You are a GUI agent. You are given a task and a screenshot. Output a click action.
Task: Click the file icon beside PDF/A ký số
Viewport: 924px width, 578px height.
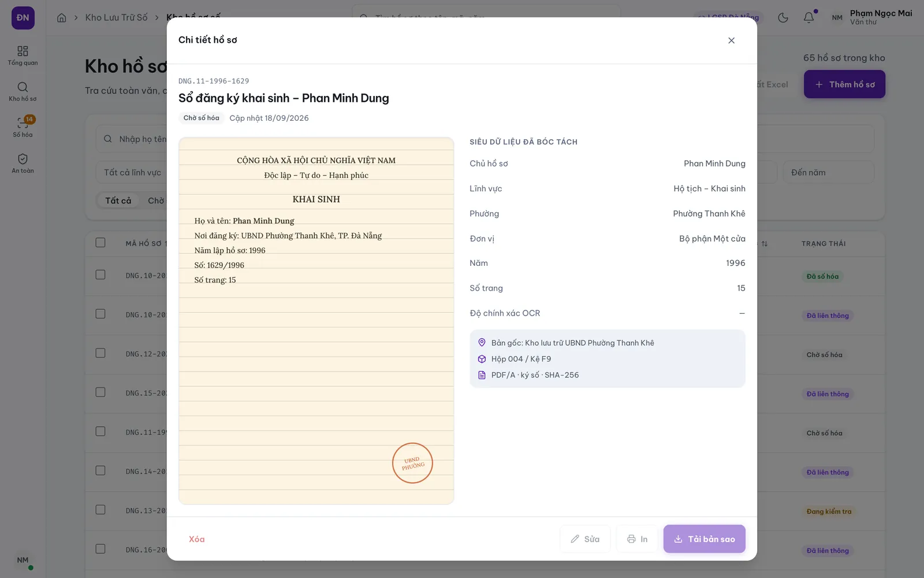482,375
